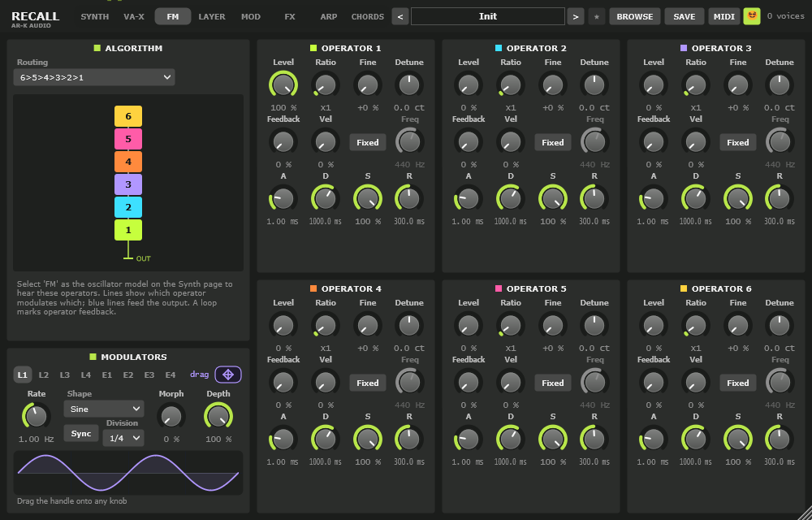
Task: Select modulator E3 tab
Action: point(149,375)
